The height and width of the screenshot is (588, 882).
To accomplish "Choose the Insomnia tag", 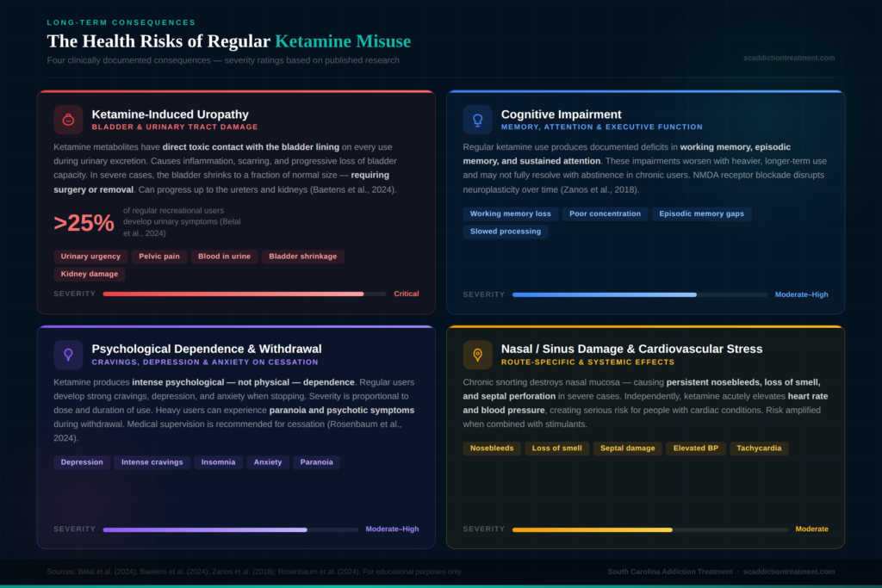I will [218, 462].
